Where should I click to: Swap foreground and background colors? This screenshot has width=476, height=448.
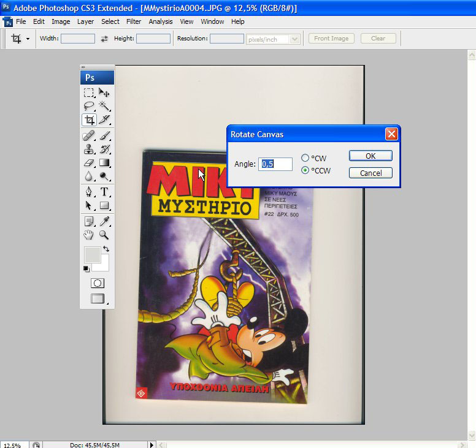106,249
